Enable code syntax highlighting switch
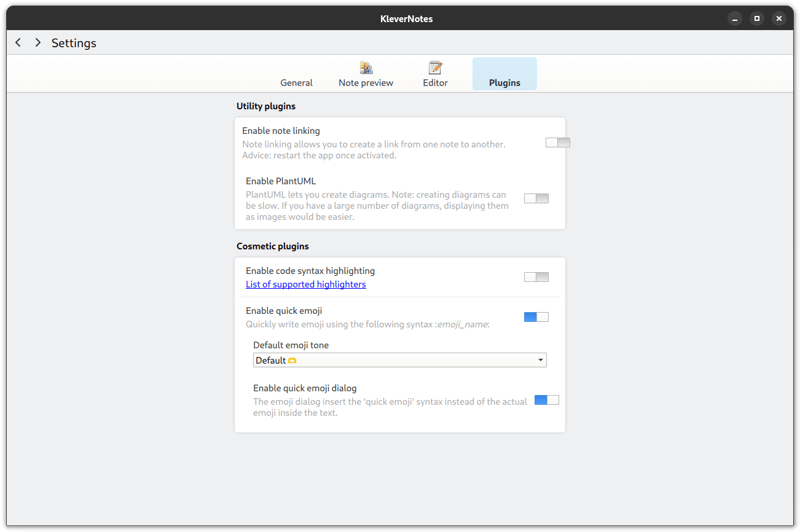 pos(536,277)
